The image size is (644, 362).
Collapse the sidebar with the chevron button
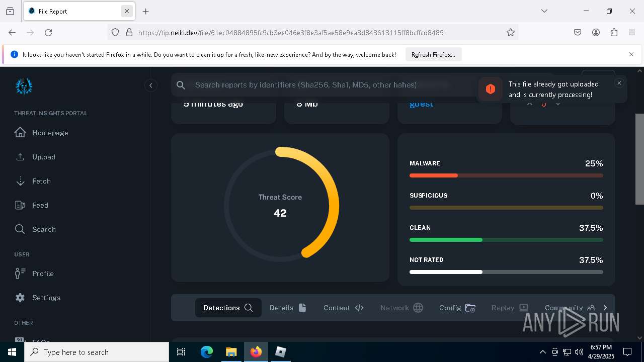coord(150,85)
